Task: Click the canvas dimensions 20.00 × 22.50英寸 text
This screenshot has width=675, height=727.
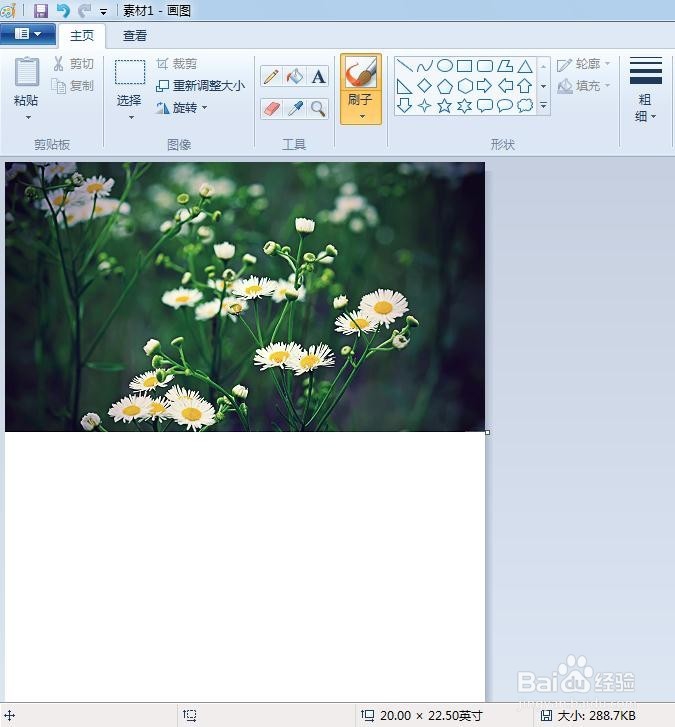Action: (x=432, y=715)
